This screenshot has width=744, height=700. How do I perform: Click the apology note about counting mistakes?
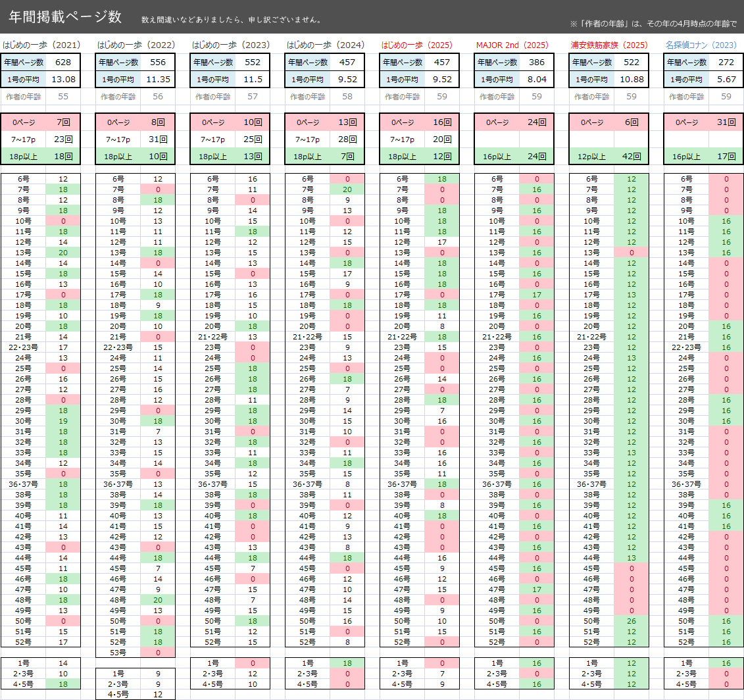231,20
